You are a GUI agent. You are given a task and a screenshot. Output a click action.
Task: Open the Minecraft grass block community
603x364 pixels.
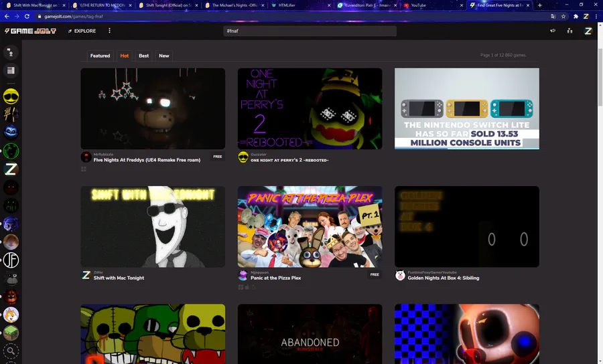coord(11,333)
